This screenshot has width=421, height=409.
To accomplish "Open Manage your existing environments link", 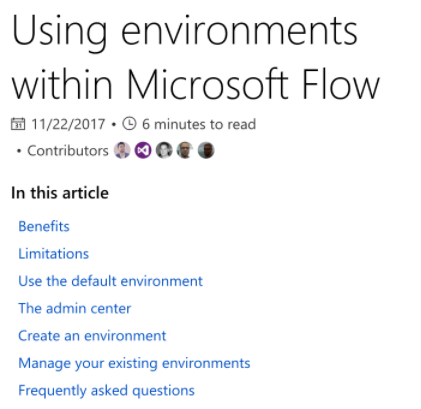I will (x=134, y=363).
